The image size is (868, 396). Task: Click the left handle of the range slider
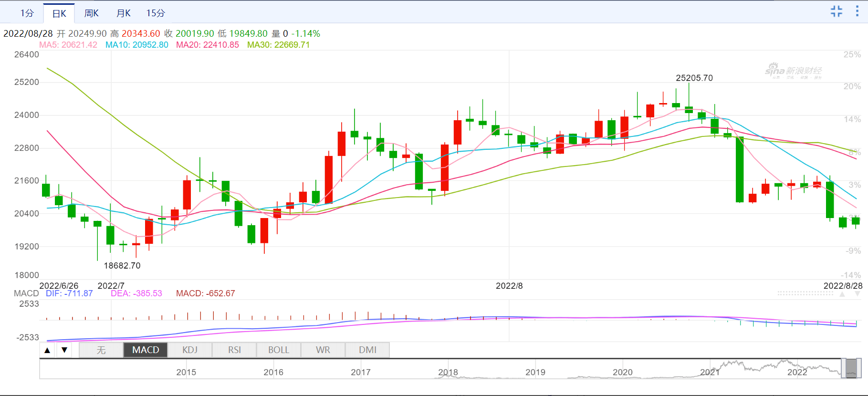[x=843, y=368]
